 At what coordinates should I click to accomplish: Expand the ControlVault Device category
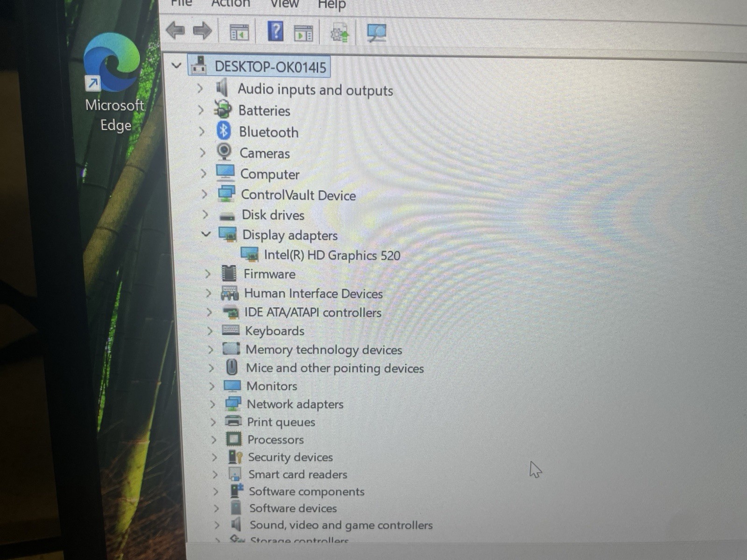204,194
